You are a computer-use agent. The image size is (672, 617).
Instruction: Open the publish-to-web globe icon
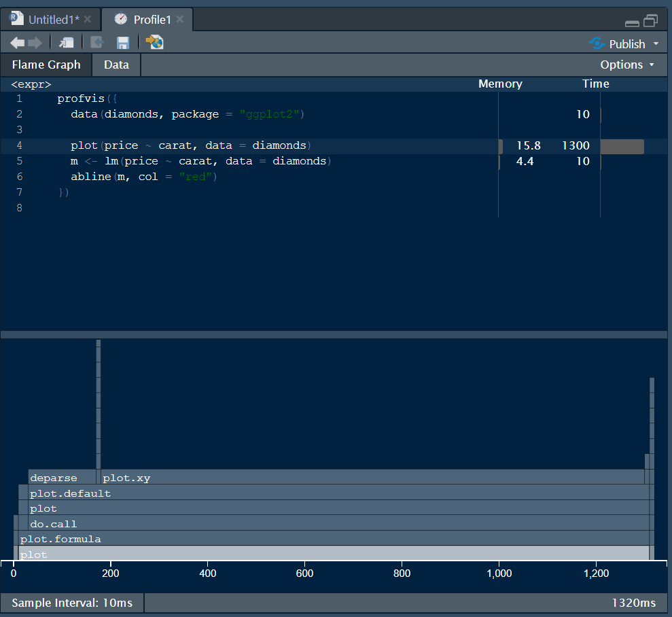(155, 42)
